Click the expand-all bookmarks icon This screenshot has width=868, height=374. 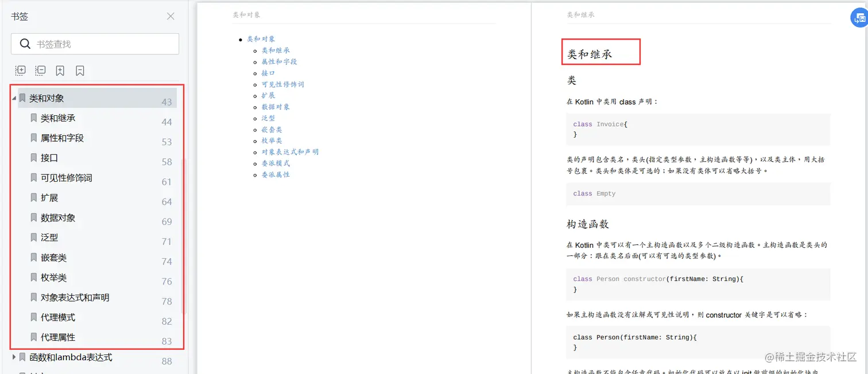pos(20,70)
